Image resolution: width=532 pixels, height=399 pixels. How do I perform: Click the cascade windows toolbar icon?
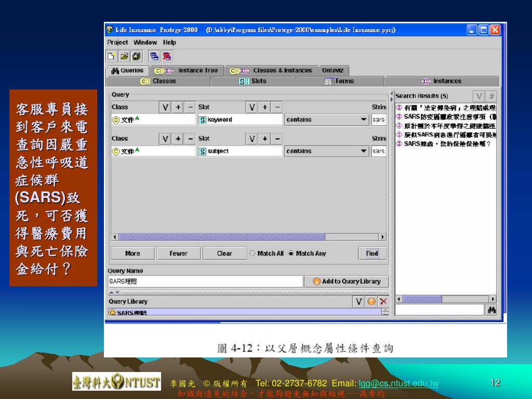(x=154, y=56)
